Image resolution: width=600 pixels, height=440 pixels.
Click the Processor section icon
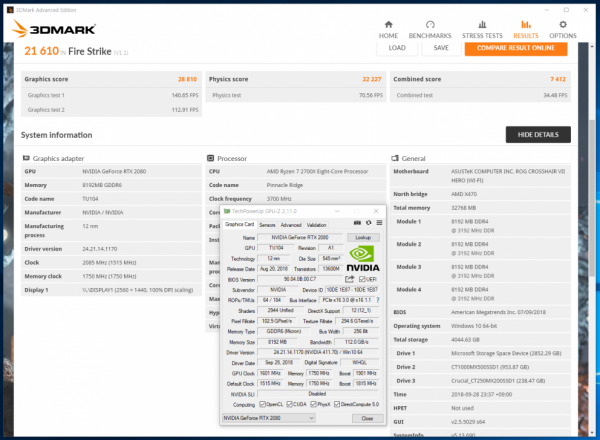210,158
